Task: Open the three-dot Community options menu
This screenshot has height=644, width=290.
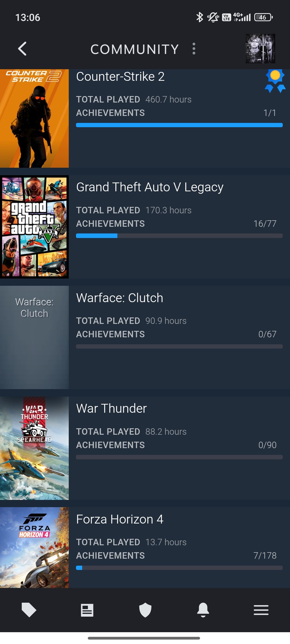Action: pyautogui.click(x=194, y=49)
